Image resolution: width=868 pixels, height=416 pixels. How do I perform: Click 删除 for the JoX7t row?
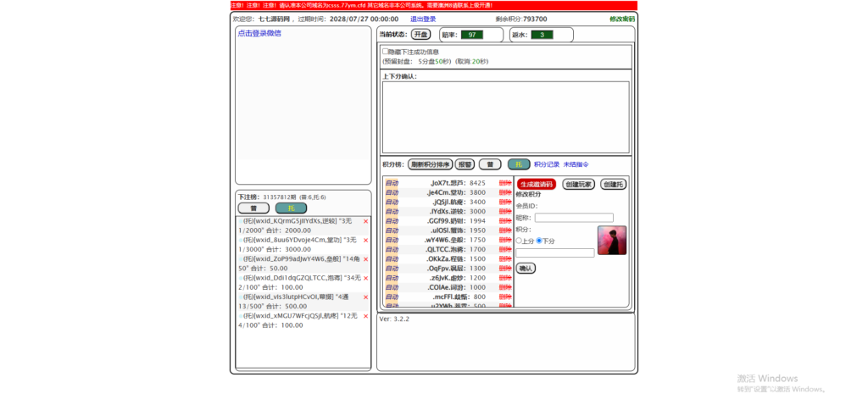[505, 183]
